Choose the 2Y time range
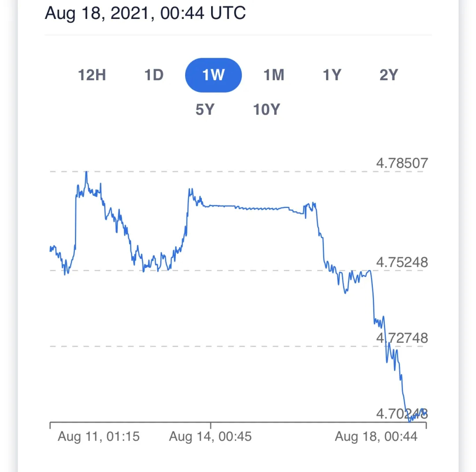476x472 pixels. click(x=389, y=75)
